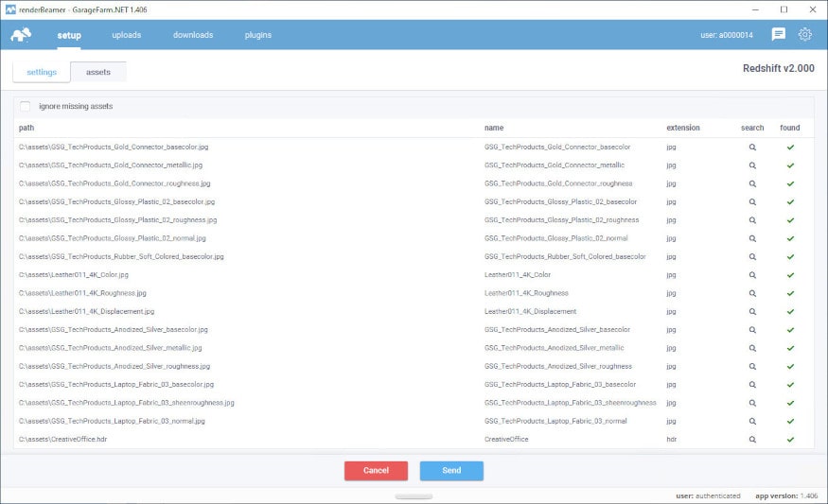Viewport: 828px width, 504px height.
Task: Click found checkmark for Leather011_4K_Color
Action: pyautogui.click(x=790, y=275)
